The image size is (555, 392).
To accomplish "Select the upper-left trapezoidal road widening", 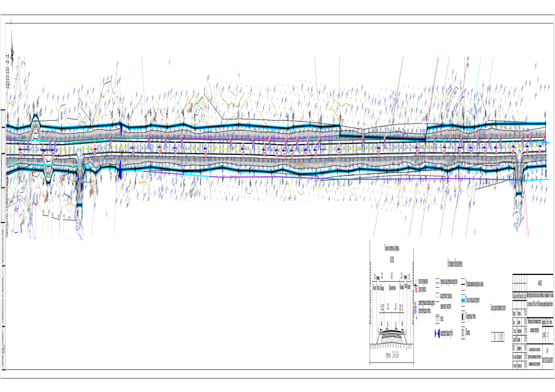I will [36, 119].
